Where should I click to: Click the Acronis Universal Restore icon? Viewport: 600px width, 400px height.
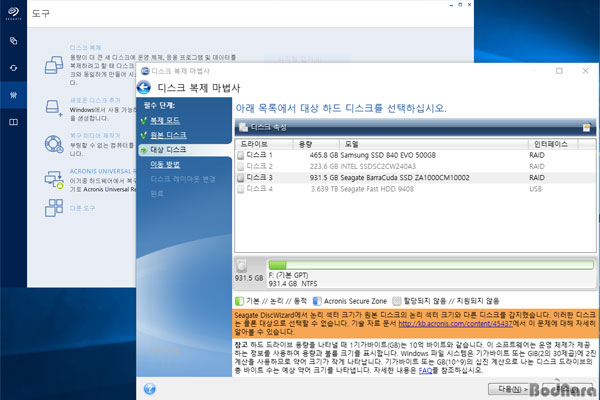point(54,179)
